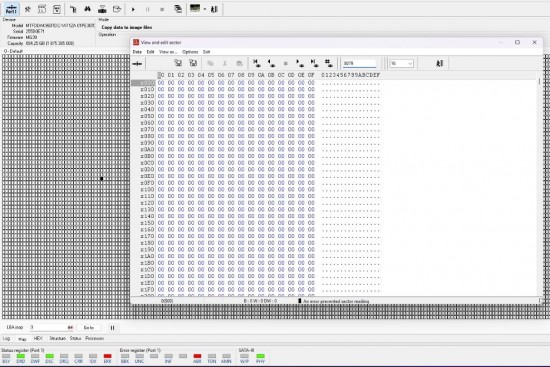Click the x100 offset row label

pyautogui.click(x=147, y=189)
